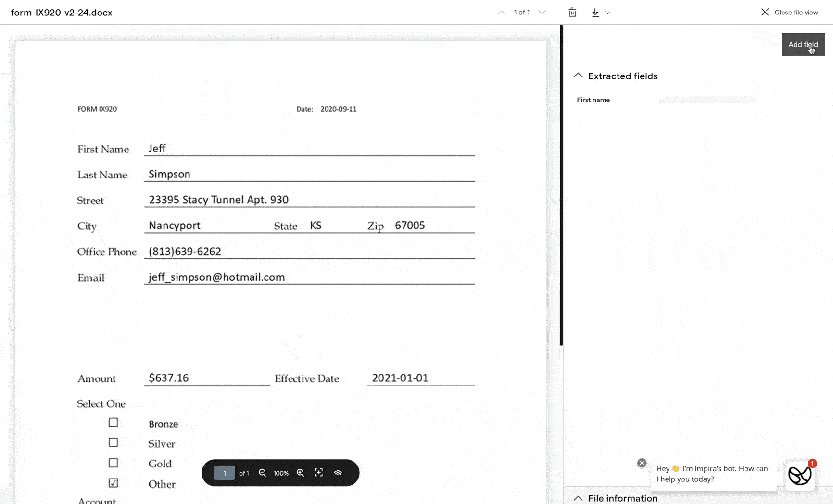833x504 pixels.
Task: Fit document to screen icon
Action: click(x=318, y=473)
